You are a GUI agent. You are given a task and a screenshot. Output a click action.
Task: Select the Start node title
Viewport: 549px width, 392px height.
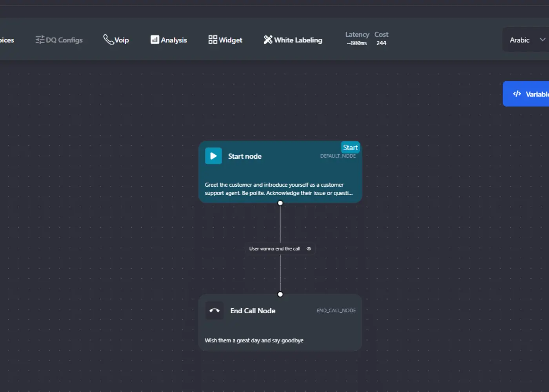(x=245, y=156)
